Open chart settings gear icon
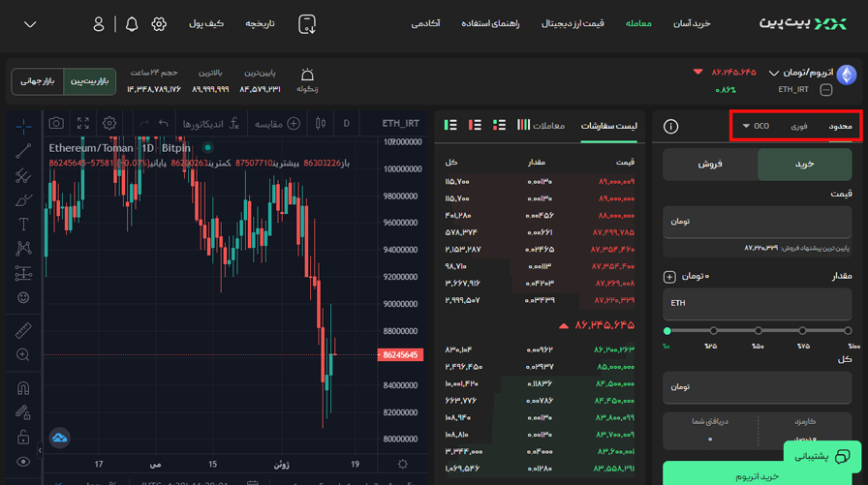The width and height of the screenshot is (868, 485). click(x=109, y=123)
